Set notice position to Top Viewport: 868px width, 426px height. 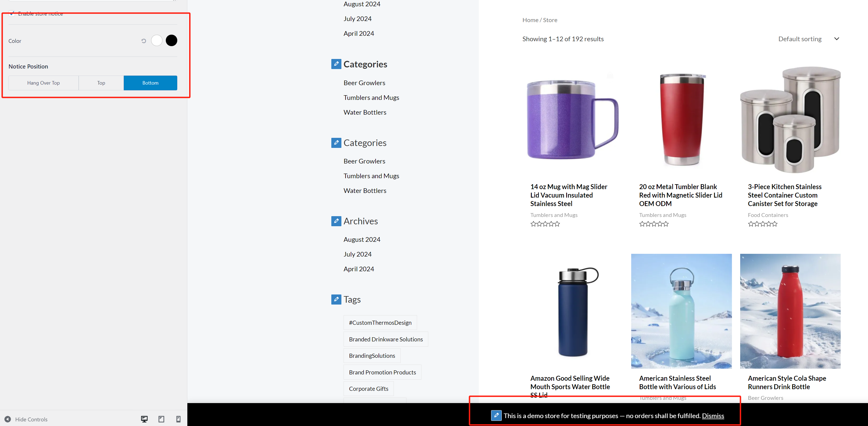pos(101,83)
